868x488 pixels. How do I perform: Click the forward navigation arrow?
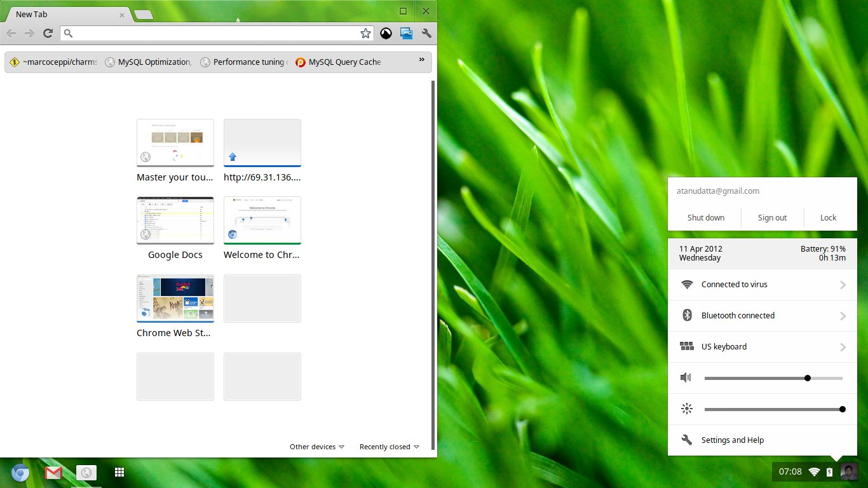[29, 34]
